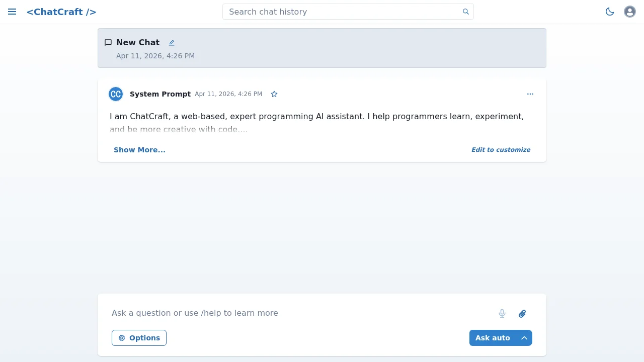Start voice input with the microphone icon
Image resolution: width=644 pixels, height=362 pixels.
pyautogui.click(x=502, y=313)
